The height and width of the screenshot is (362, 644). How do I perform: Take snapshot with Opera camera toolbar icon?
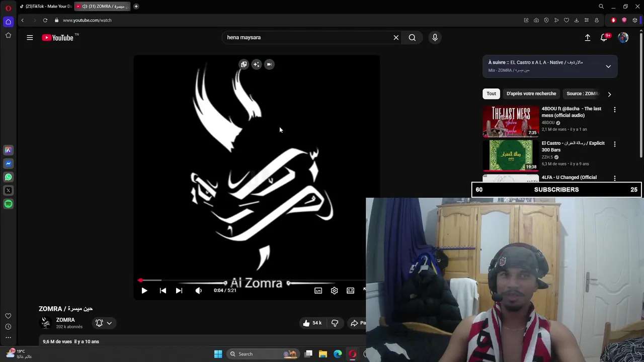tap(536, 20)
